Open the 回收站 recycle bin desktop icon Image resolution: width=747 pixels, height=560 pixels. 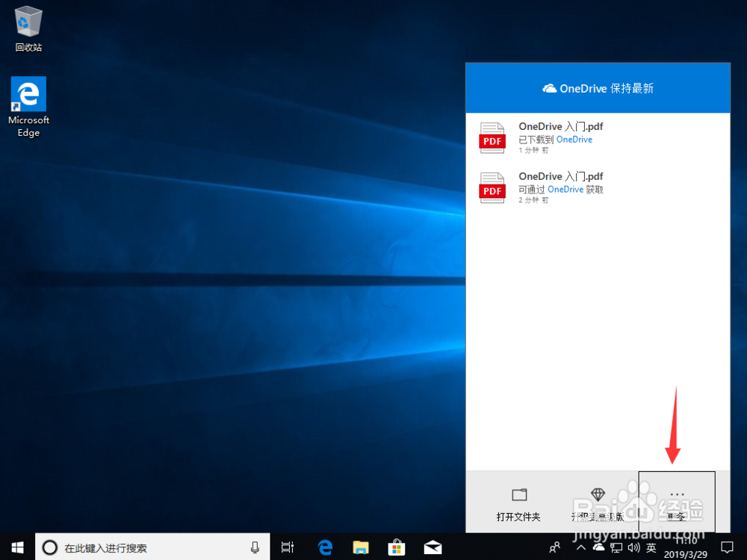[28, 28]
